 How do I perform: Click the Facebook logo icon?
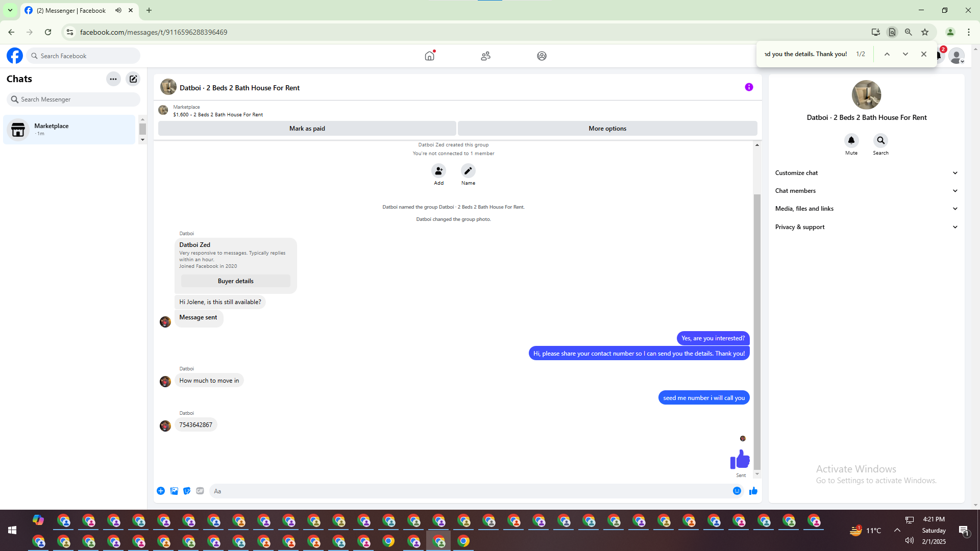tap(15, 56)
